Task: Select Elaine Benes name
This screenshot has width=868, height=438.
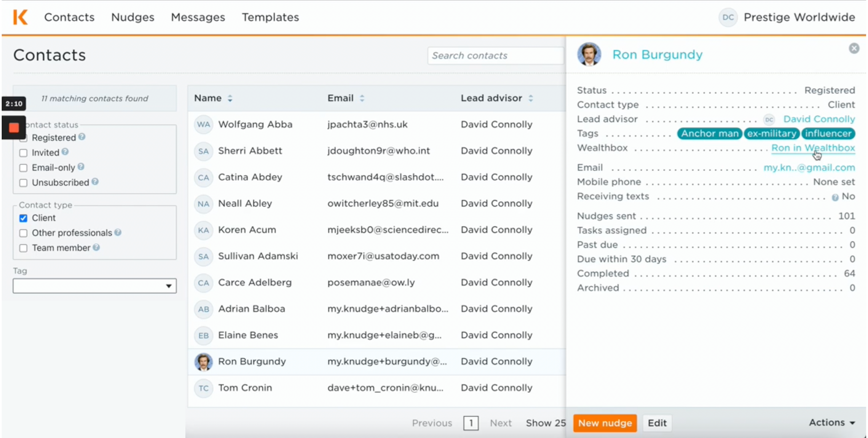Action: point(248,335)
